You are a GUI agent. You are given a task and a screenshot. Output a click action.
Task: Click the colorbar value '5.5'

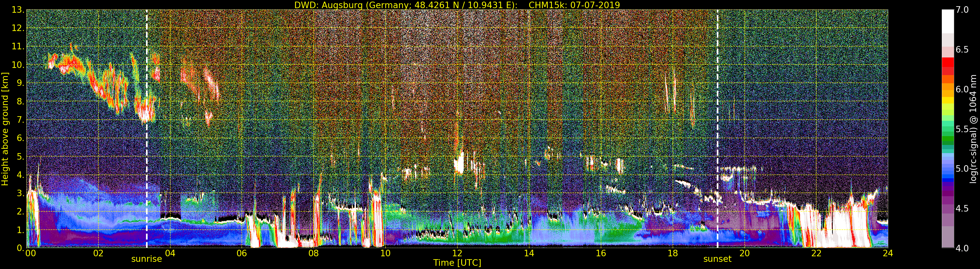coord(962,129)
